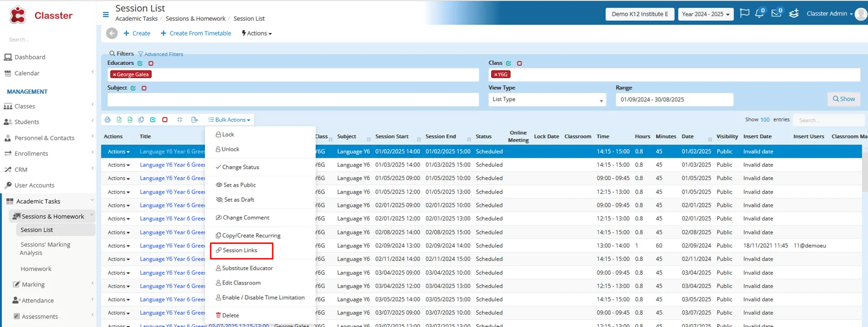The height and width of the screenshot is (327, 868).
Task: Open the messages envelope
Action: [776, 13]
